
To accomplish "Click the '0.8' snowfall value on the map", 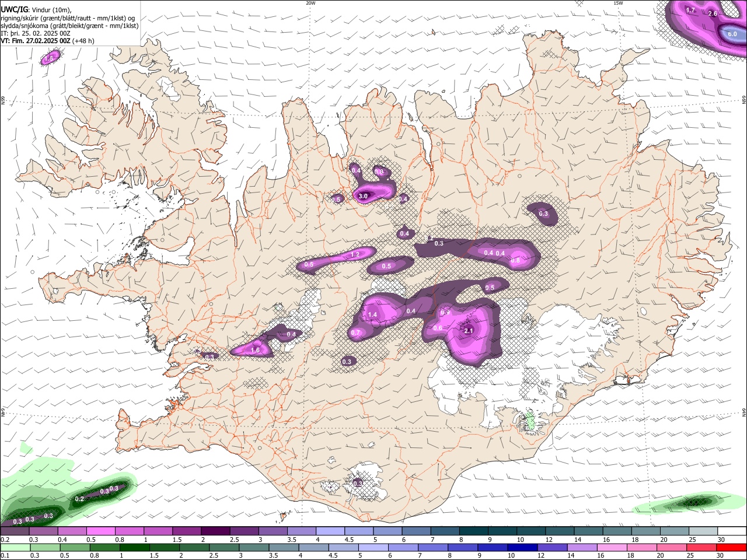I will (x=516, y=261).
